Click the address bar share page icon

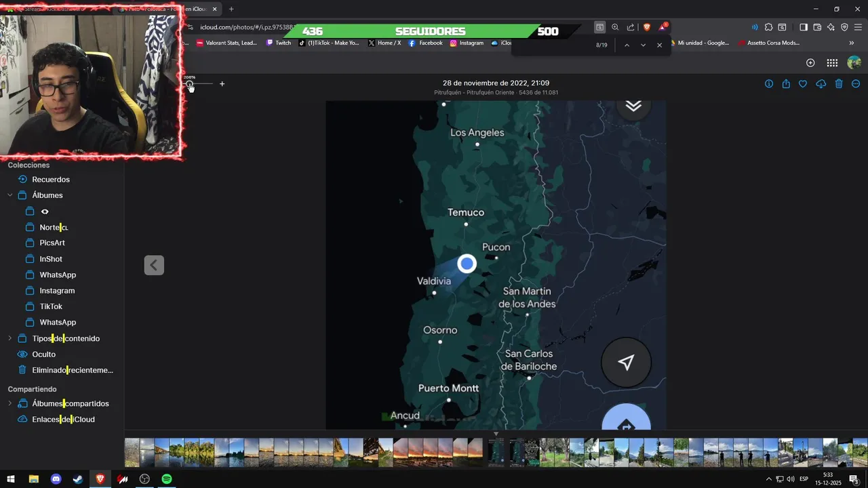tap(631, 27)
